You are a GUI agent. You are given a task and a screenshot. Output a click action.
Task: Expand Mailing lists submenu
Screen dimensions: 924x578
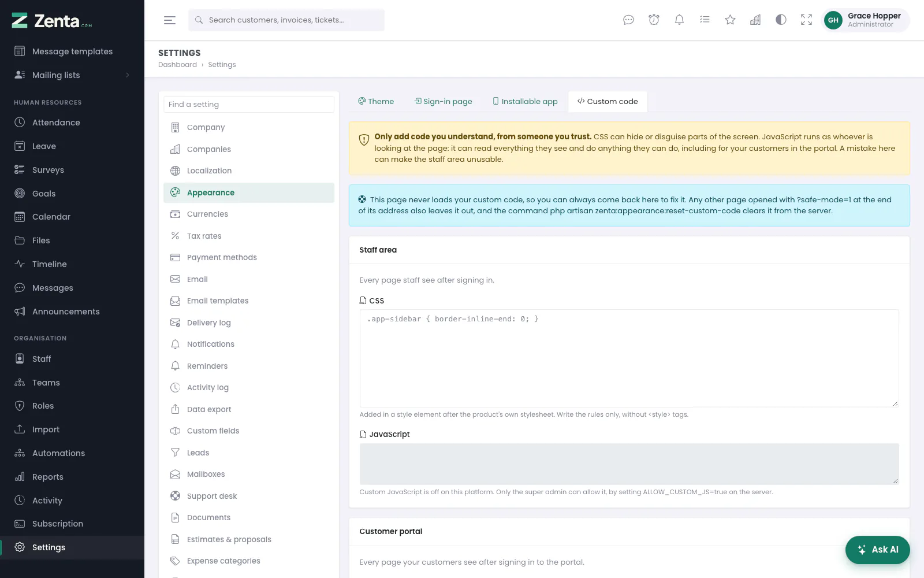click(x=72, y=75)
